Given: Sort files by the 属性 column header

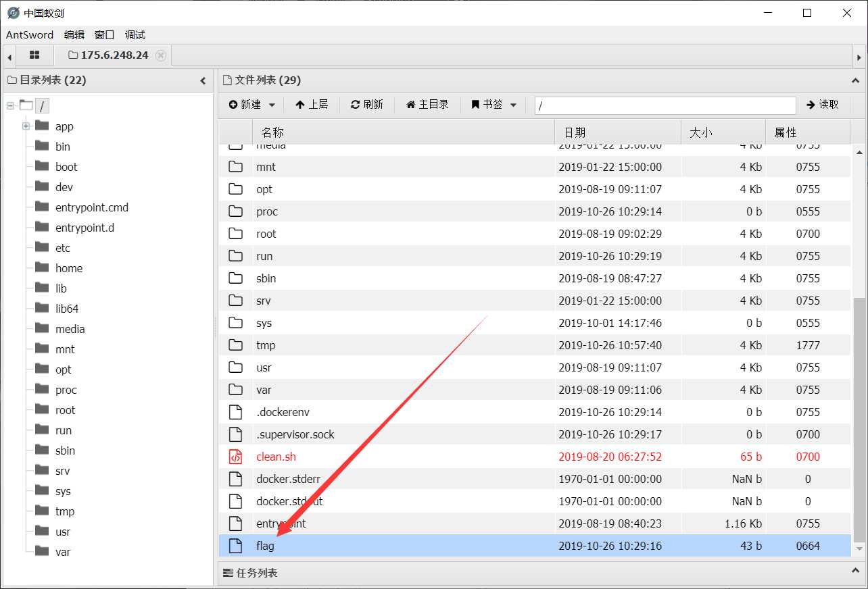Looking at the screenshot, I should (x=807, y=132).
